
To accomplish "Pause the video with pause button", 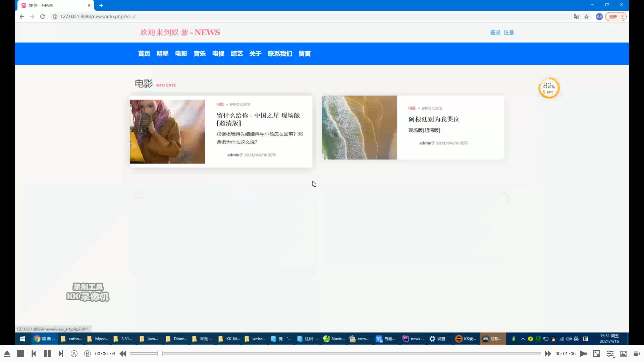I will (x=47, y=354).
